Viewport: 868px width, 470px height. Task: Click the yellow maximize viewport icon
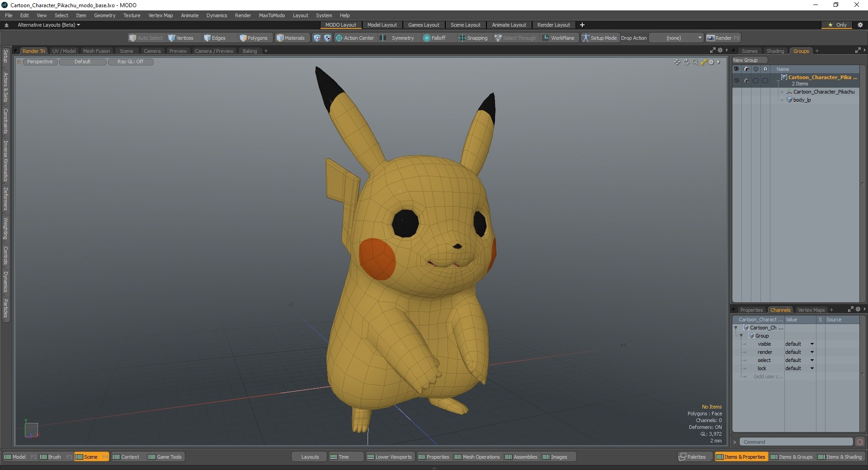(703, 62)
